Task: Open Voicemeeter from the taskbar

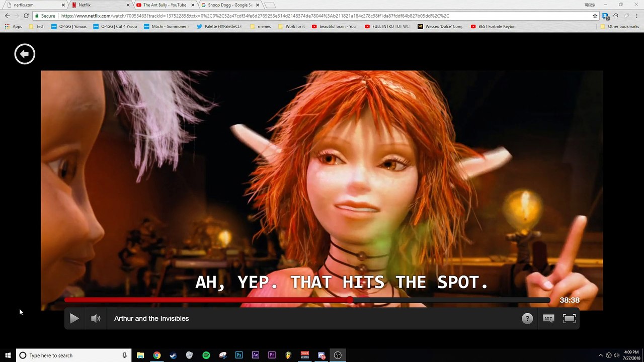Action: coord(305,355)
